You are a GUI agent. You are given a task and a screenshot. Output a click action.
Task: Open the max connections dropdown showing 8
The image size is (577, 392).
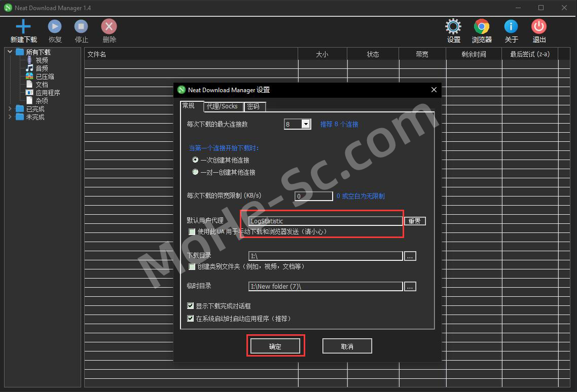tap(306, 124)
